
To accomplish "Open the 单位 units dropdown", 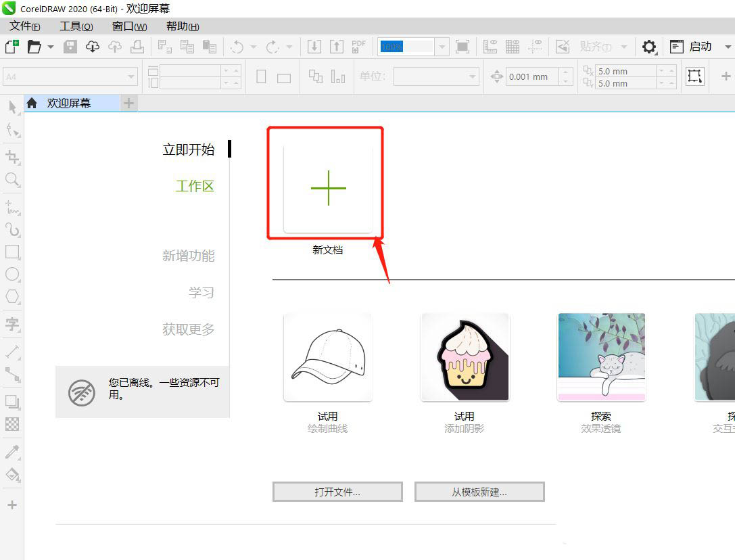I will 436,76.
